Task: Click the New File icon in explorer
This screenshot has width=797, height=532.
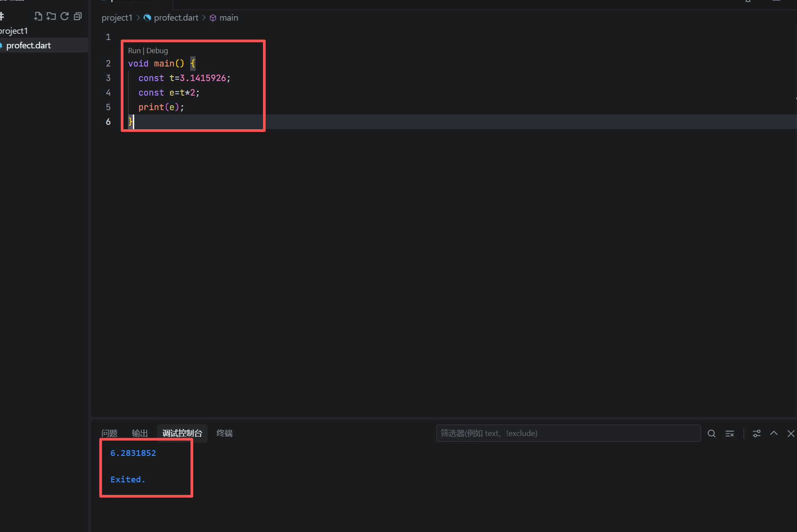Action: [38, 17]
